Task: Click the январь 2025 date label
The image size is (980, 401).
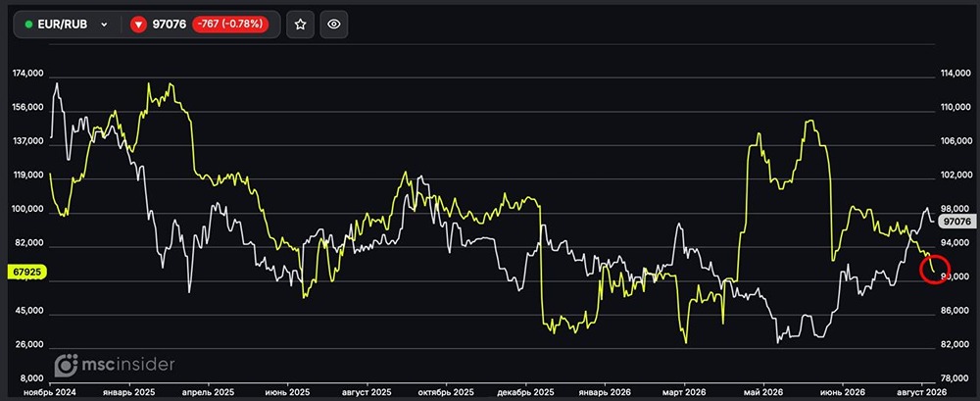Action: pyautogui.click(x=129, y=391)
